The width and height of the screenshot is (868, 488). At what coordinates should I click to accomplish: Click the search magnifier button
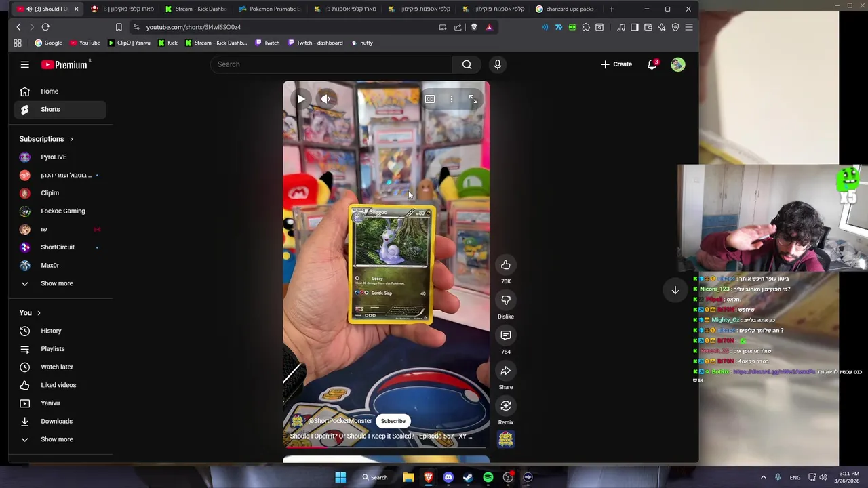(x=467, y=64)
